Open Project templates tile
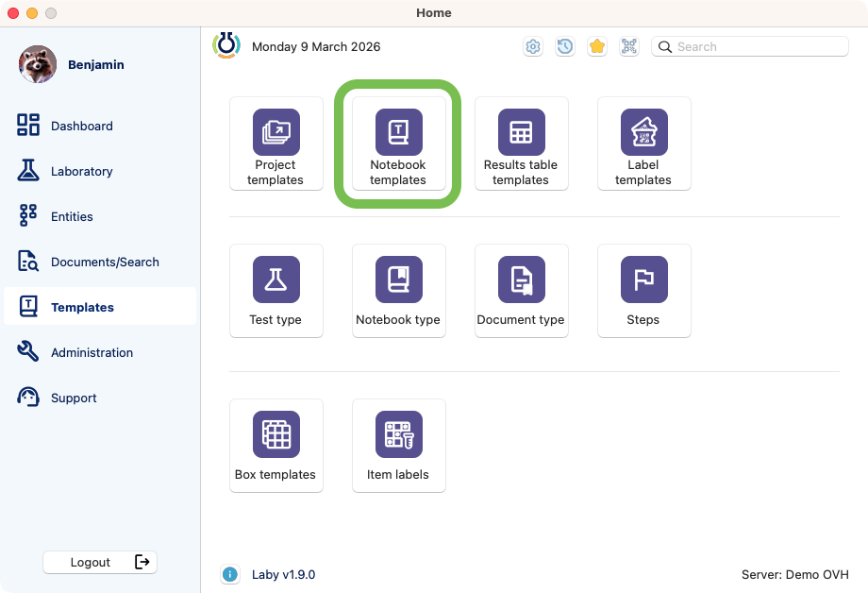Screen dimensions: 868x593 275,144
